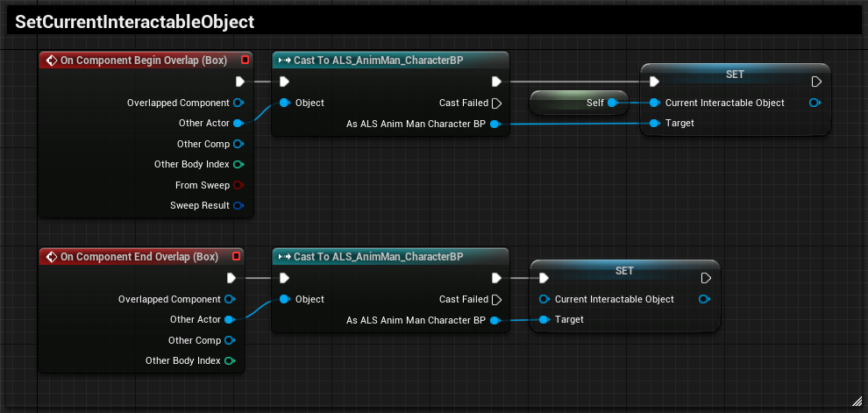This screenshot has height=413, width=868.
Task: Click From Sweep boolean pin
Action: click(238, 185)
